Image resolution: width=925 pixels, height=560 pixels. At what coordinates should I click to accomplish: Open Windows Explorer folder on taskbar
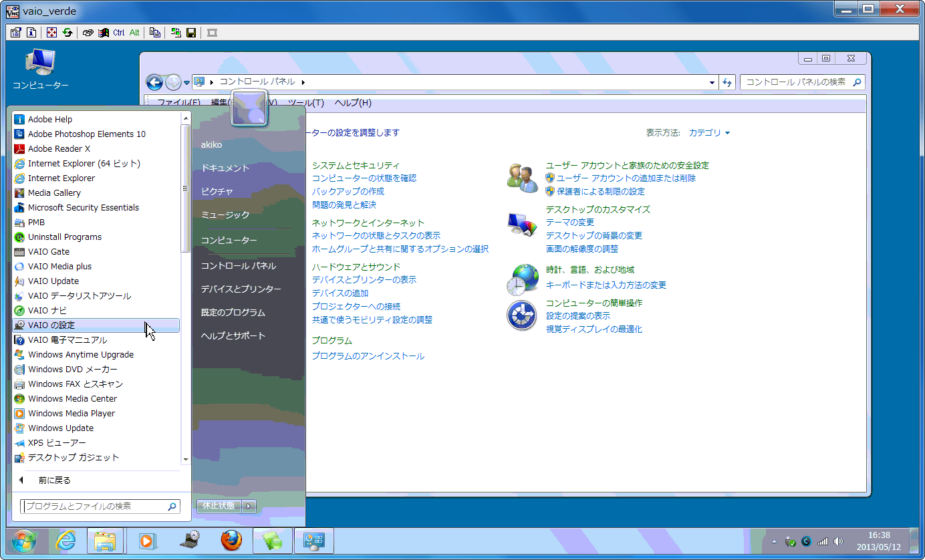click(106, 541)
